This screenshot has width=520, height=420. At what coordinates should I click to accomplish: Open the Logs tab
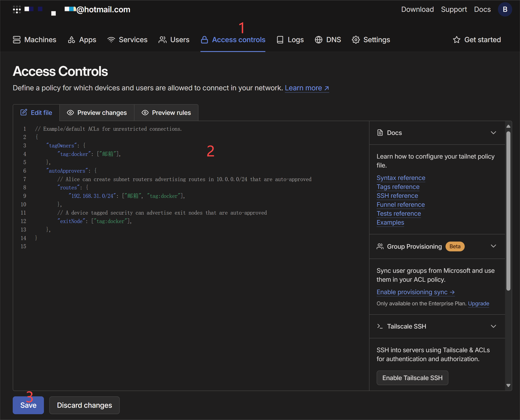click(x=290, y=40)
